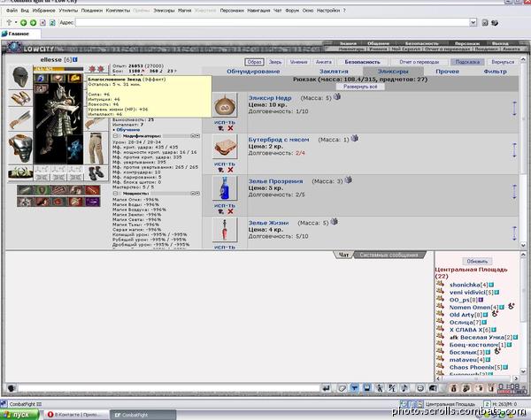Open the Эликсиры menu in menu bar

[164, 11]
